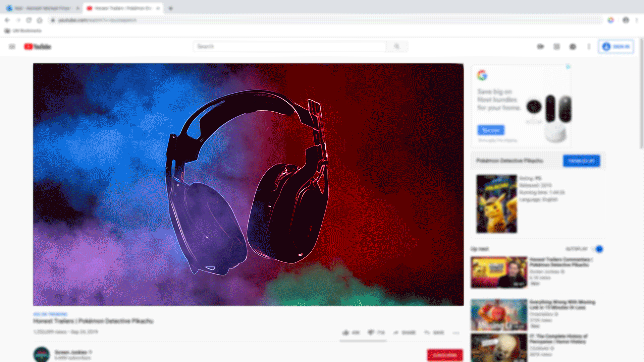Select the Honest Trailers YouTube browser tab
This screenshot has height=362, width=644.
123,8
